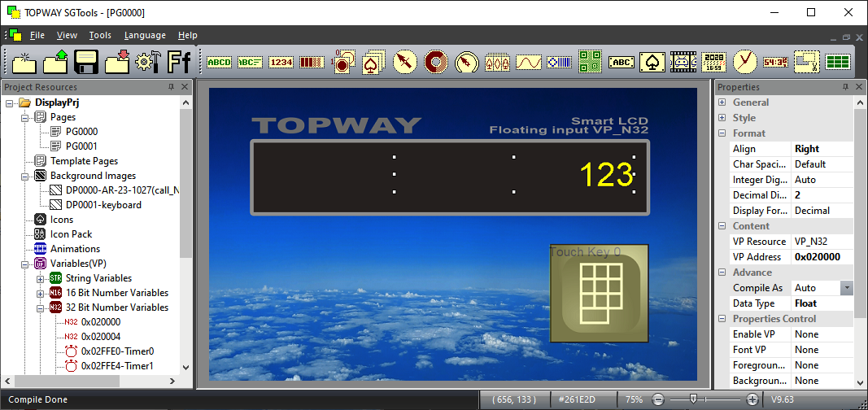Open the Language menu
The width and height of the screenshot is (868, 410).
145,35
